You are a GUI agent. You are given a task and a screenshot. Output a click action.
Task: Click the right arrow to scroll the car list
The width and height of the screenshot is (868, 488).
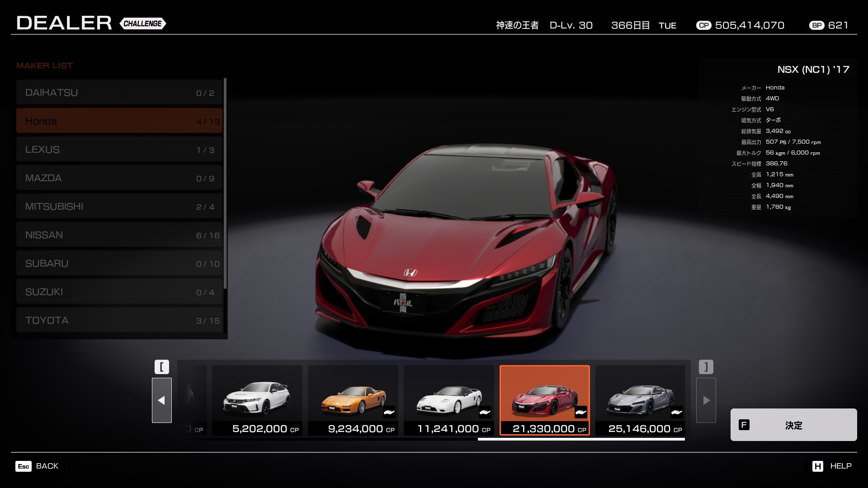click(x=706, y=400)
